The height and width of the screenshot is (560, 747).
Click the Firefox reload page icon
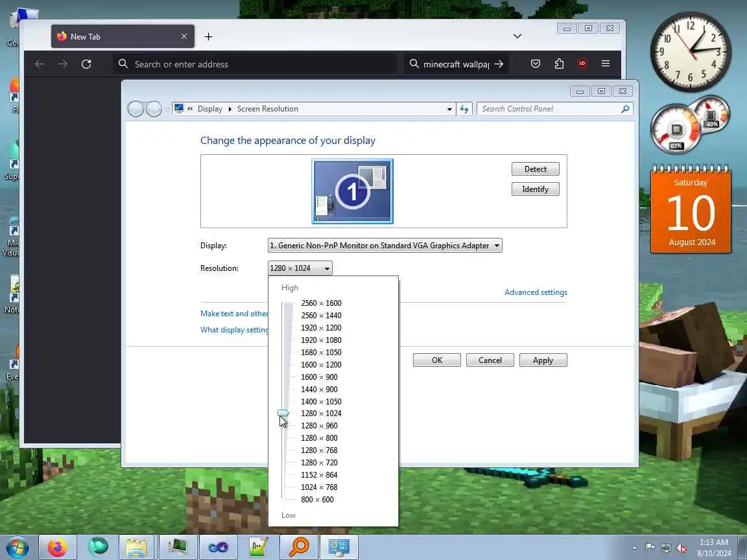[86, 64]
